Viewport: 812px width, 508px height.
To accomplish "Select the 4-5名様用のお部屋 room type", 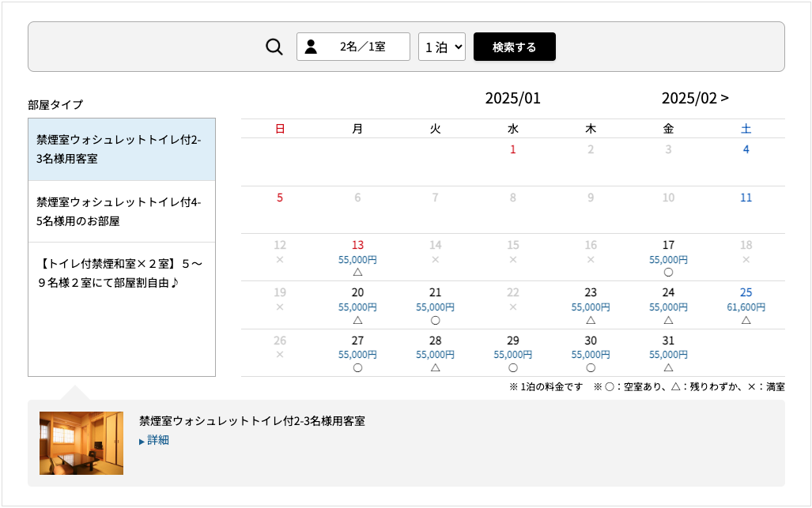I will coord(122,212).
